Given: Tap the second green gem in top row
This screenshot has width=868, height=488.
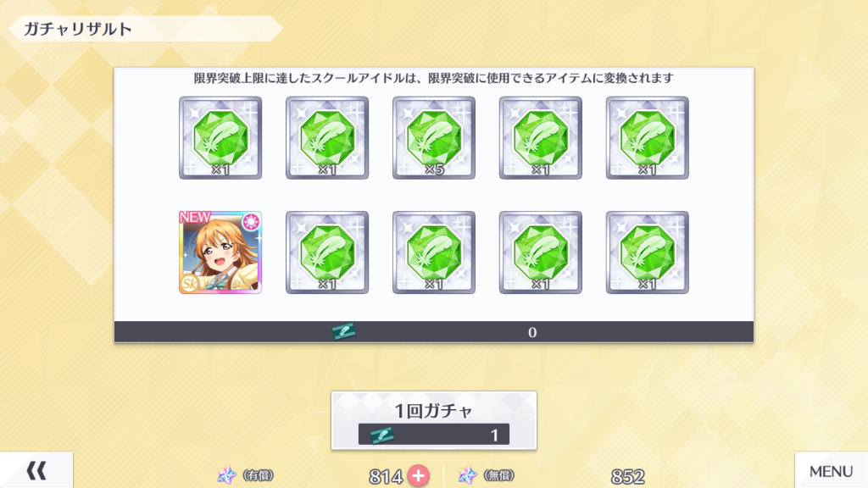Looking at the screenshot, I should (327, 138).
